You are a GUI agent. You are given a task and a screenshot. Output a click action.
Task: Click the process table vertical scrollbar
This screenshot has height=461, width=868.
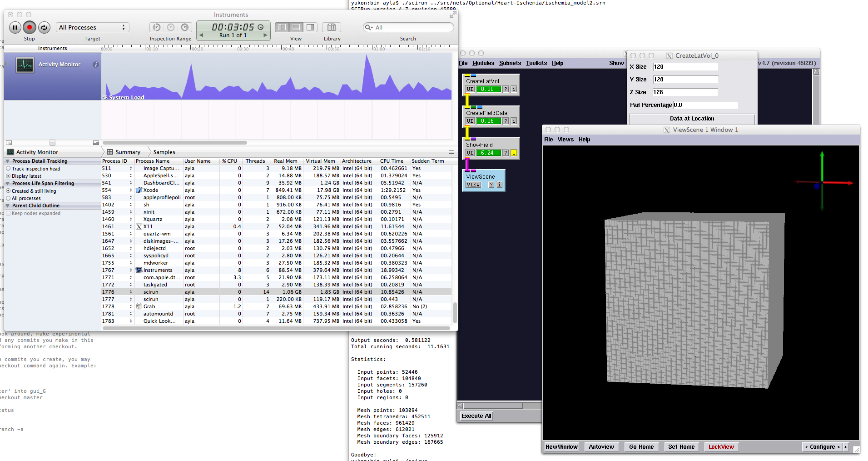coord(455,312)
